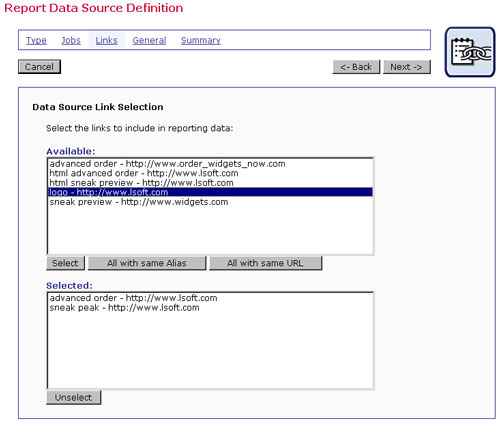Viewport: 500px width, 422px height.
Task: Go back with the <- Back button
Action: coord(356,67)
